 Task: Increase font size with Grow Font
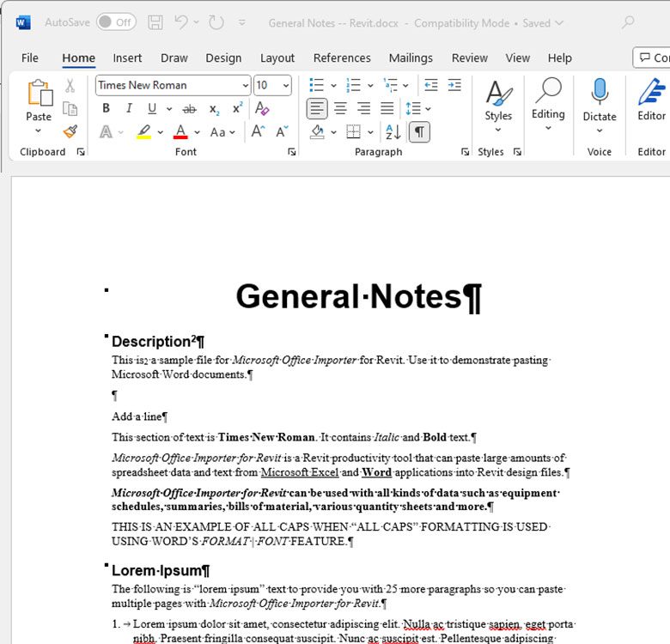click(x=258, y=131)
